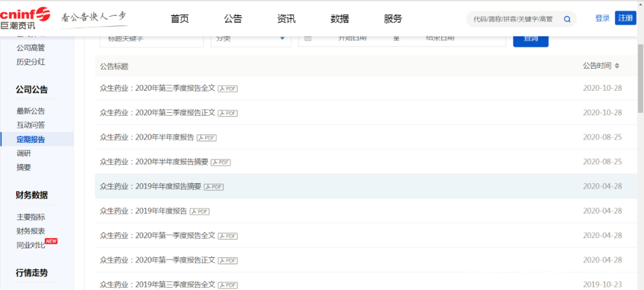Open PDF icon for 2020年第一季度报告全文
The width and height of the screenshot is (644, 290).
[x=228, y=236]
